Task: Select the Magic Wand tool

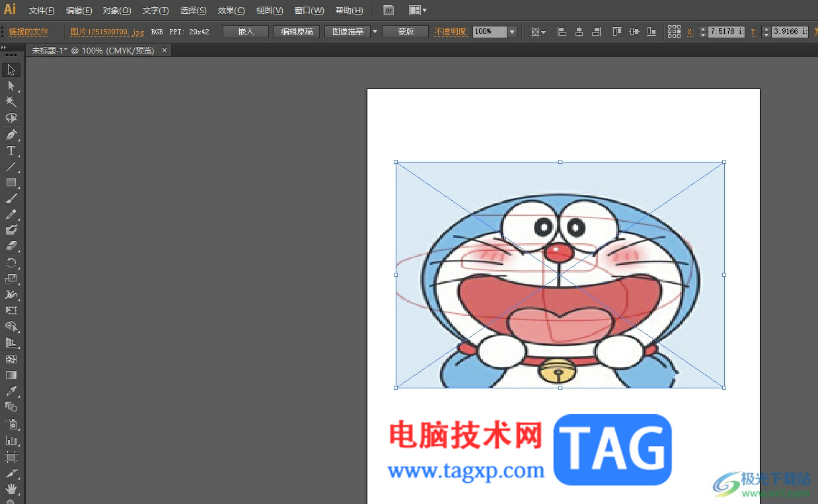Action: [x=11, y=102]
